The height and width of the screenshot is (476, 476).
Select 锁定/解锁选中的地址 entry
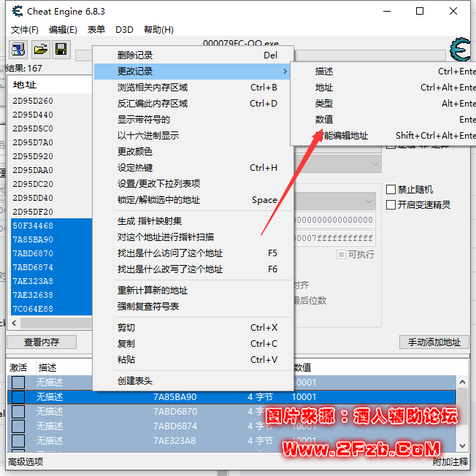193,200
